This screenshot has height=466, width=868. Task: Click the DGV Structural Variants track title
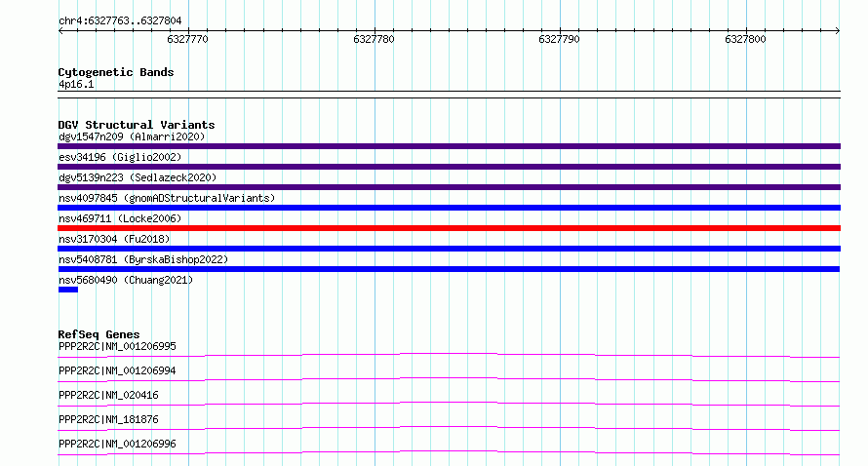(137, 125)
